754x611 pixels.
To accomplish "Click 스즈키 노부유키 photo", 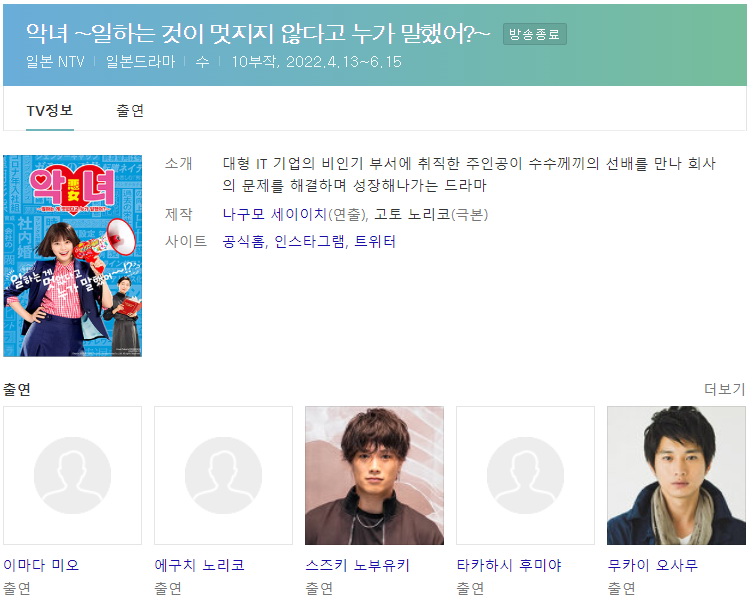I will point(375,475).
